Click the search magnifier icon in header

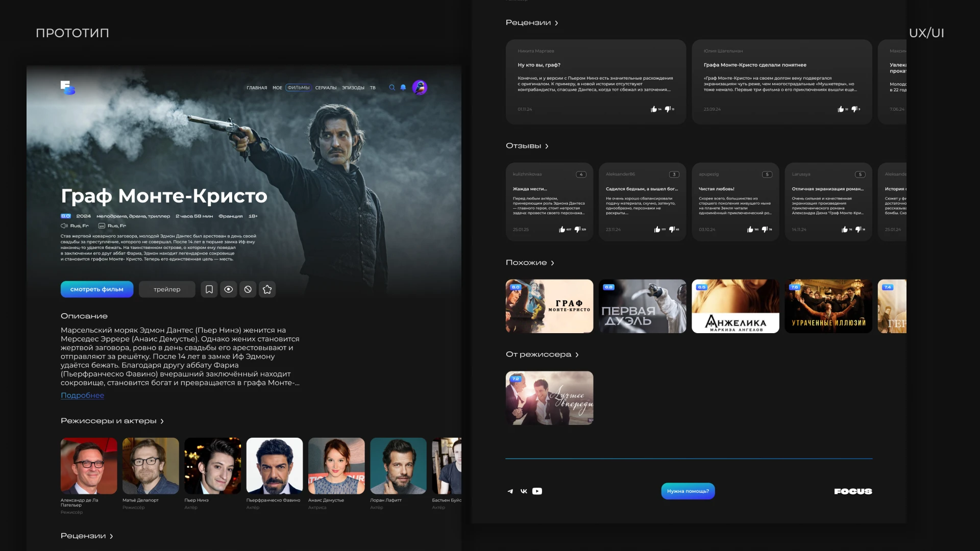point(392,88)
